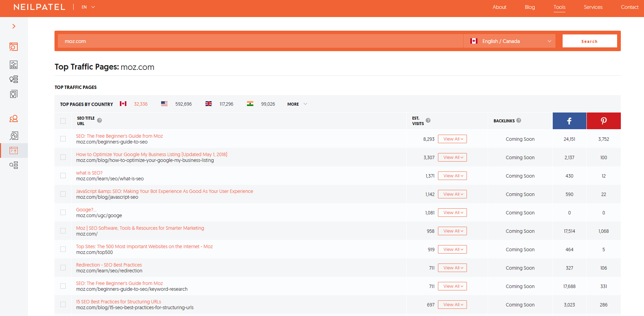Screen dimensions: 644x316
Task: Expand View All for 8,293 visits row
Action: tap(452, 139)
